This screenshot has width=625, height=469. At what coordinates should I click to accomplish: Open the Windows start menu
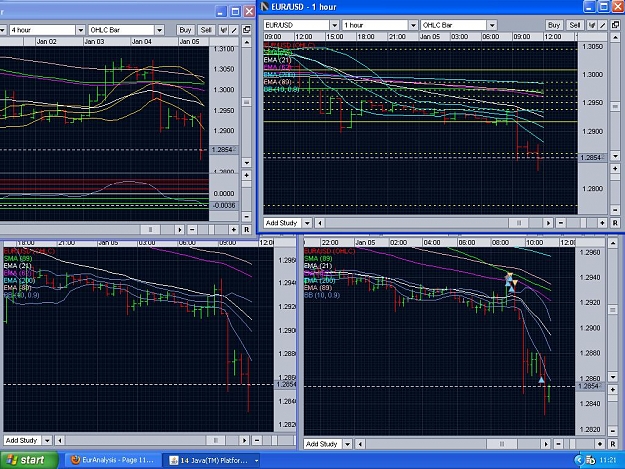(x=28, y=460)
